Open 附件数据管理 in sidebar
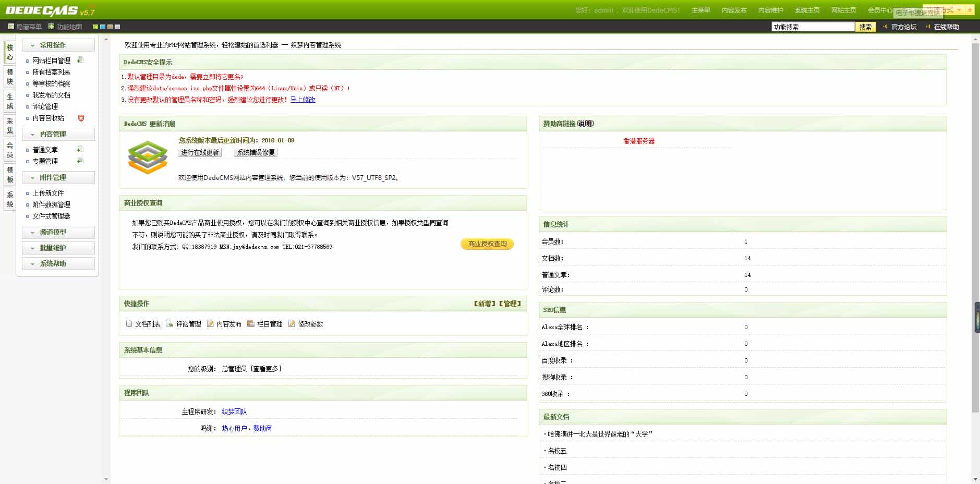 [51, 204]
